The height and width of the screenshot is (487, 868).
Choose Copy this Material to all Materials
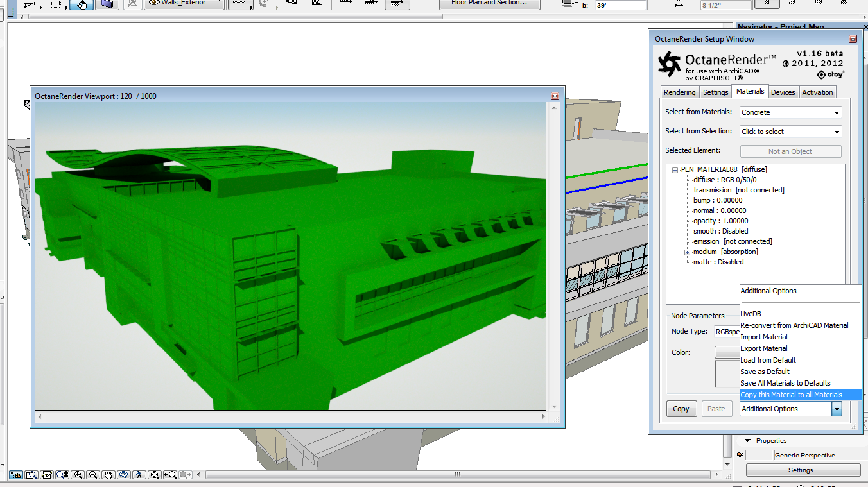(801, 395)
